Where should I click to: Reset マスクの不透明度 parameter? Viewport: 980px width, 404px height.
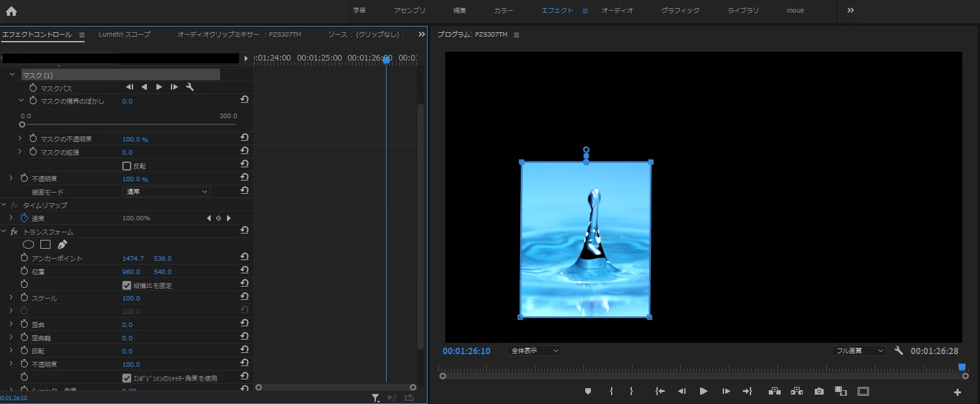pyautogui.click(x=244, y=138)
